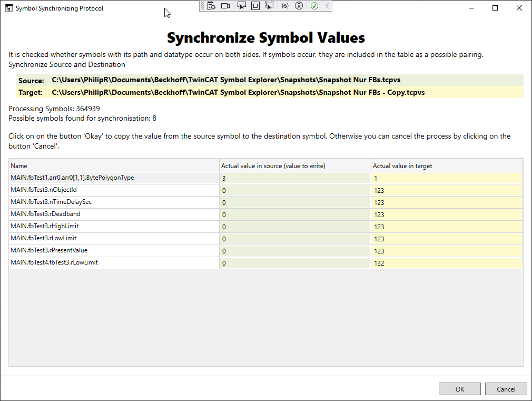Click source value 0 in nObjectId row

[x=295, y=190]
